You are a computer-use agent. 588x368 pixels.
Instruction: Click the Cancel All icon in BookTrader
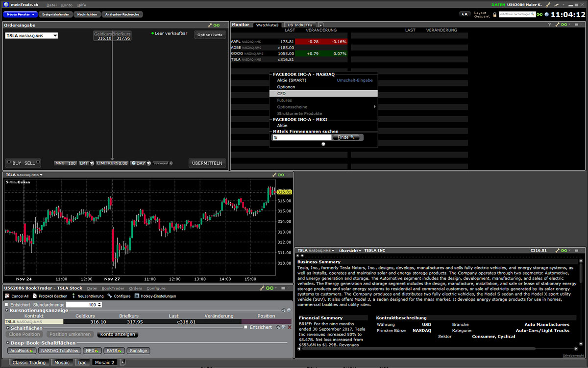[x=7, y=296]
